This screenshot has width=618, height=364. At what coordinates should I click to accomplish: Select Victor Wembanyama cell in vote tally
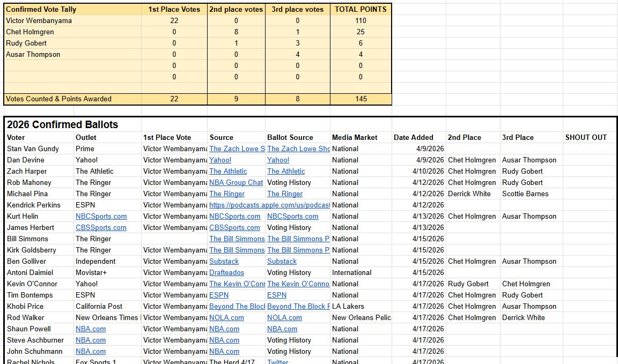click(x=72, y=20)
